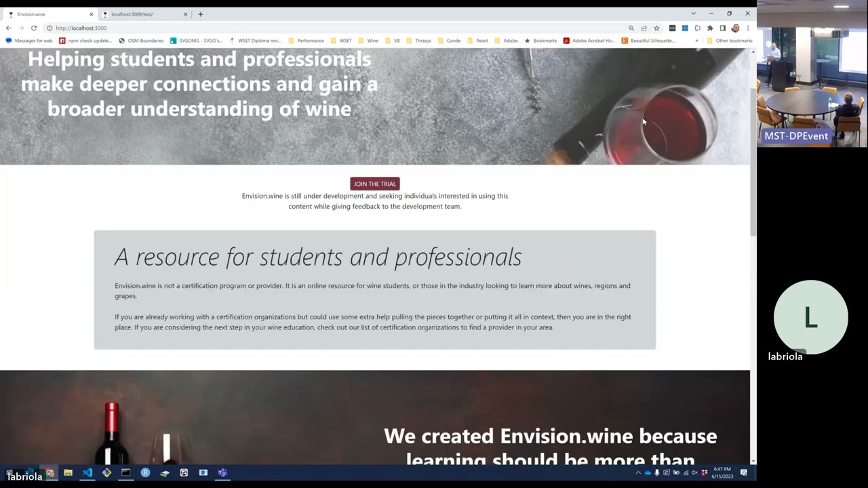Click the zoom magnifier icon in address bar

pyautogui.click(x=631, y=28)
